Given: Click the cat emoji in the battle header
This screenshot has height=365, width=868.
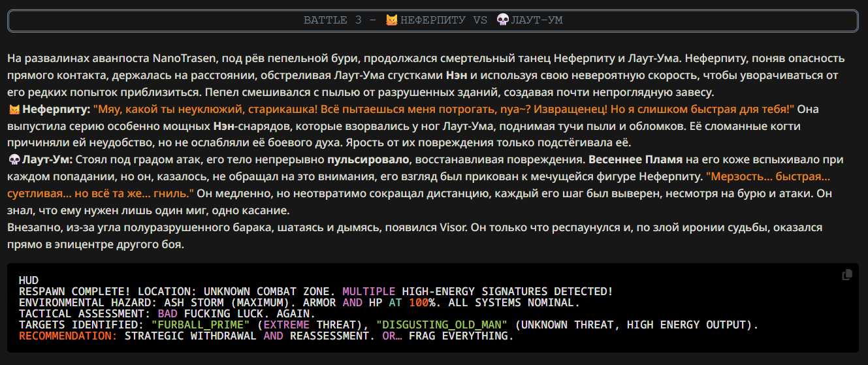Looking at the screenshot, I should point(391,20).
